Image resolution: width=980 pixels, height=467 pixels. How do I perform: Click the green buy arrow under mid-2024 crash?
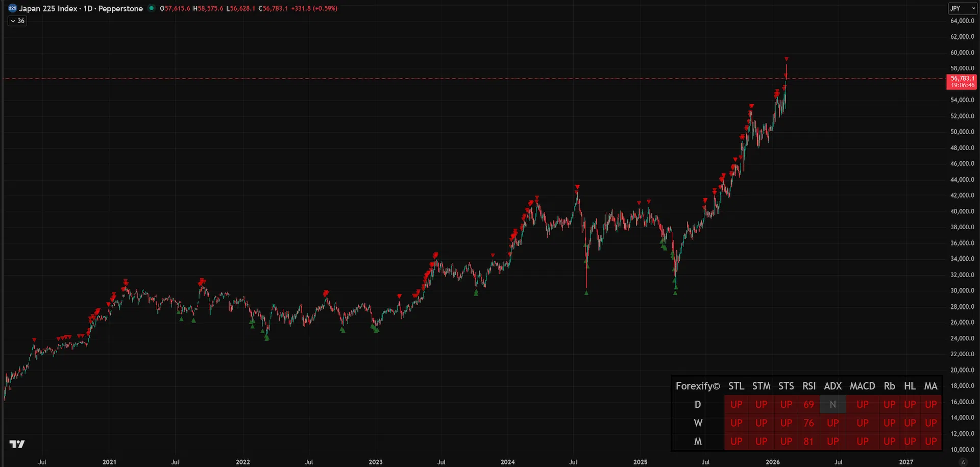[x=586, y=292]
